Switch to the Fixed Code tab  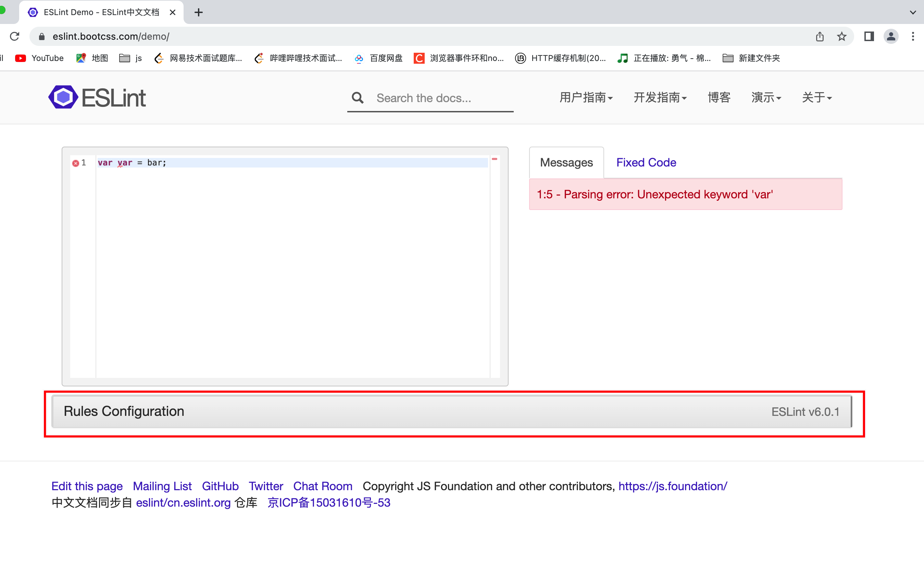[646, 162]
